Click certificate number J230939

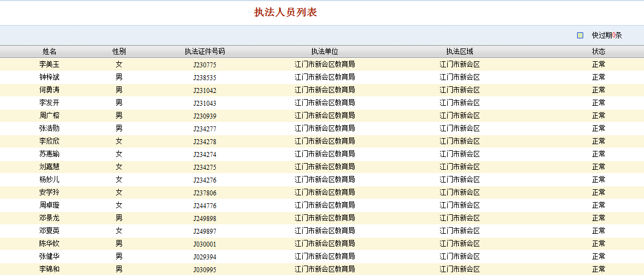point(205,116)
